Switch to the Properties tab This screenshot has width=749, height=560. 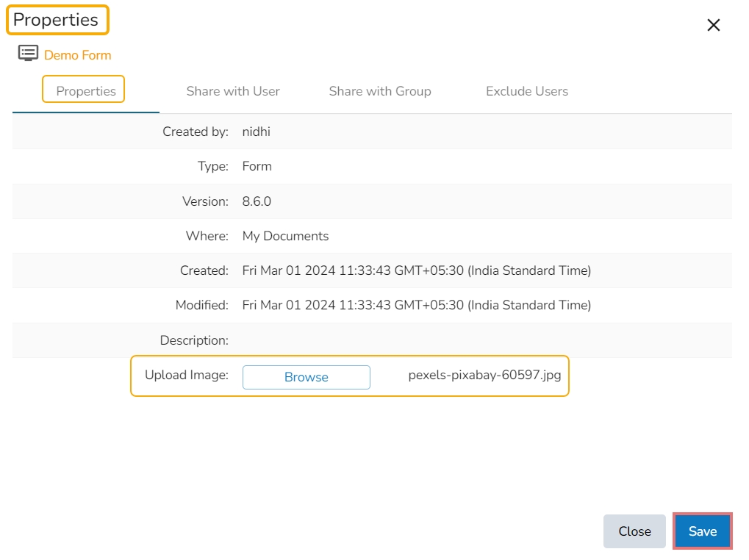[86, 91]
